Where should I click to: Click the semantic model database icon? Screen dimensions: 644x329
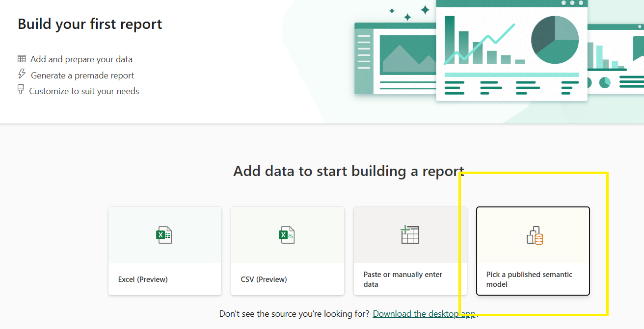pyautogui.click(x=535, y=235)
